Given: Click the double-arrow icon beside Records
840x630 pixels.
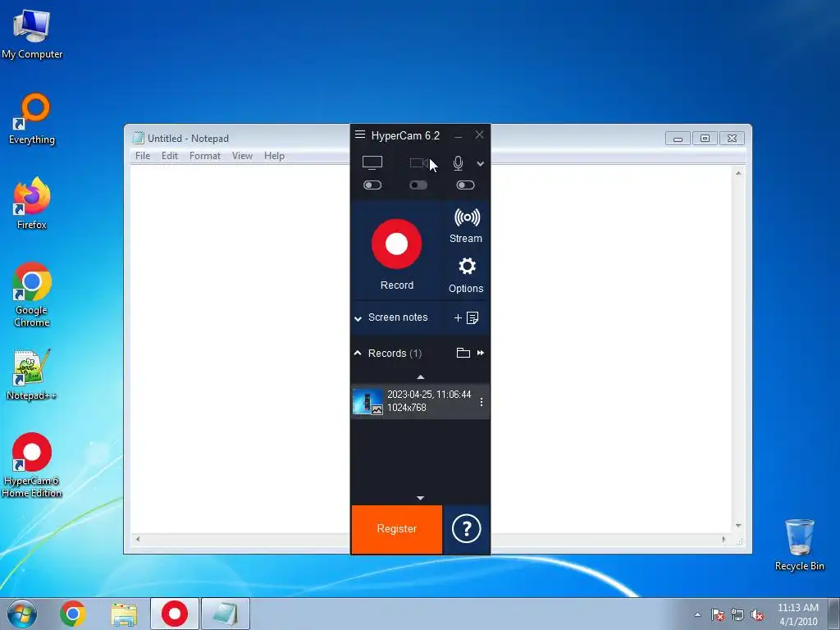Looking at the screenshot, I should coord(481,353).
